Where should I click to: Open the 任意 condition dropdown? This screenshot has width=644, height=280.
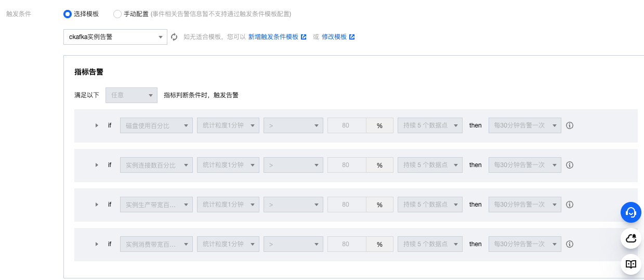click(x=132, y=95)
